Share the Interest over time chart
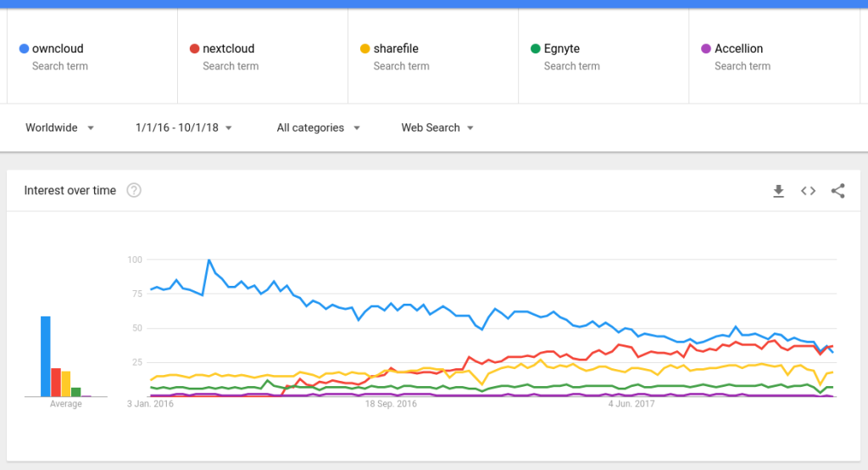Screen dimensions: 868x470 click(837, 191)
